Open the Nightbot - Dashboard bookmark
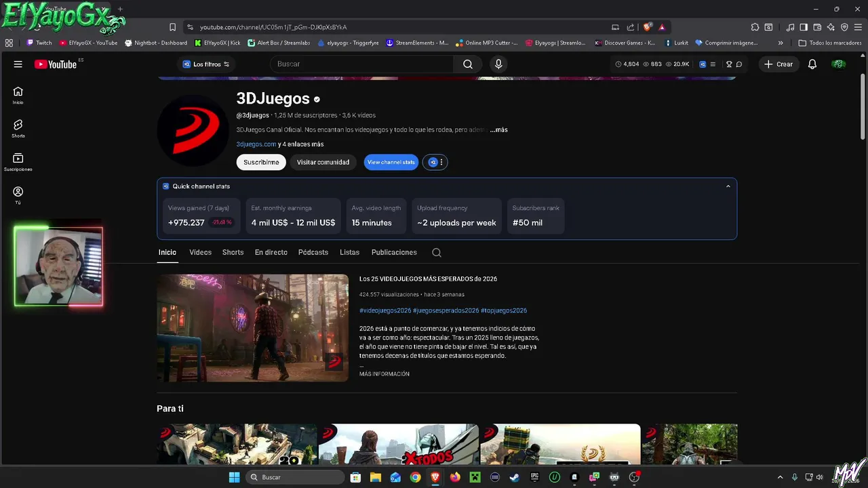Viewport: 868px width, 488px height. tap(155, 43)
